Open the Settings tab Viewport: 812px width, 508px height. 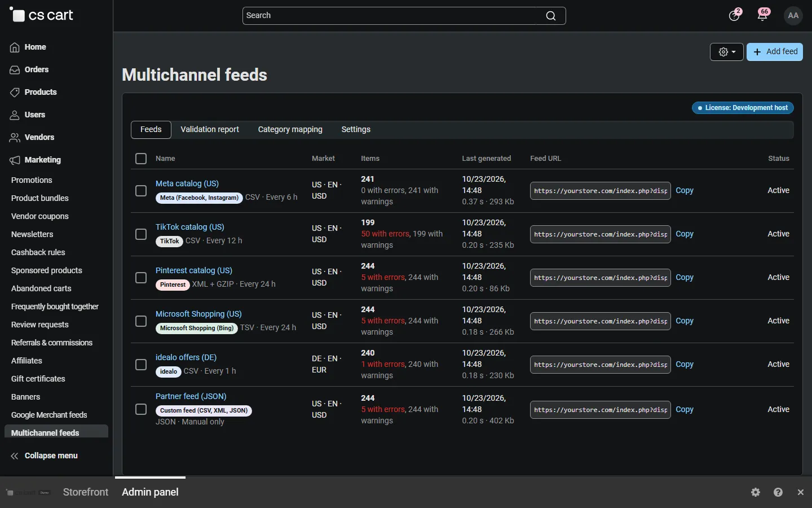click(356, 130)
